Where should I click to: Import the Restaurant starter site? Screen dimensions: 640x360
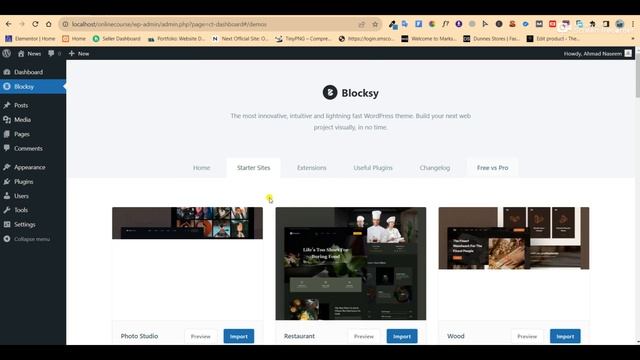click(402, 336)
